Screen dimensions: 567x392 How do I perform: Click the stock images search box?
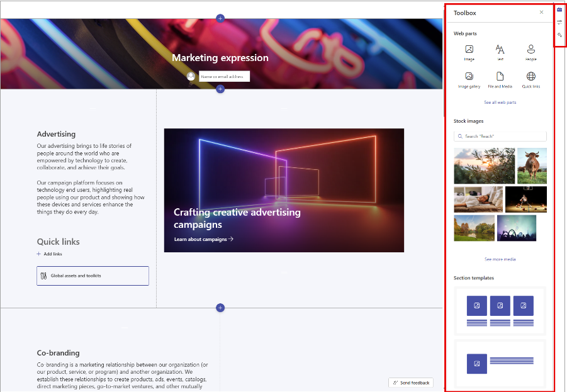click(500, 136)
